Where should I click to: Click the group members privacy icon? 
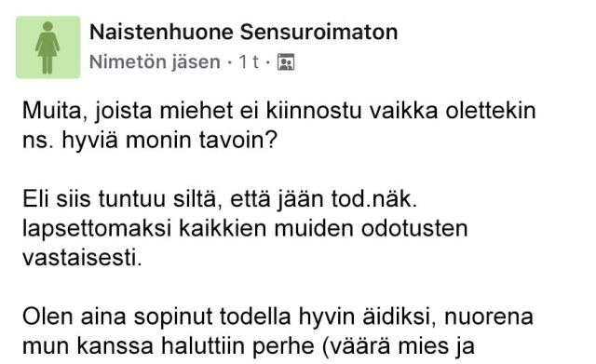(x=286, y=62)
